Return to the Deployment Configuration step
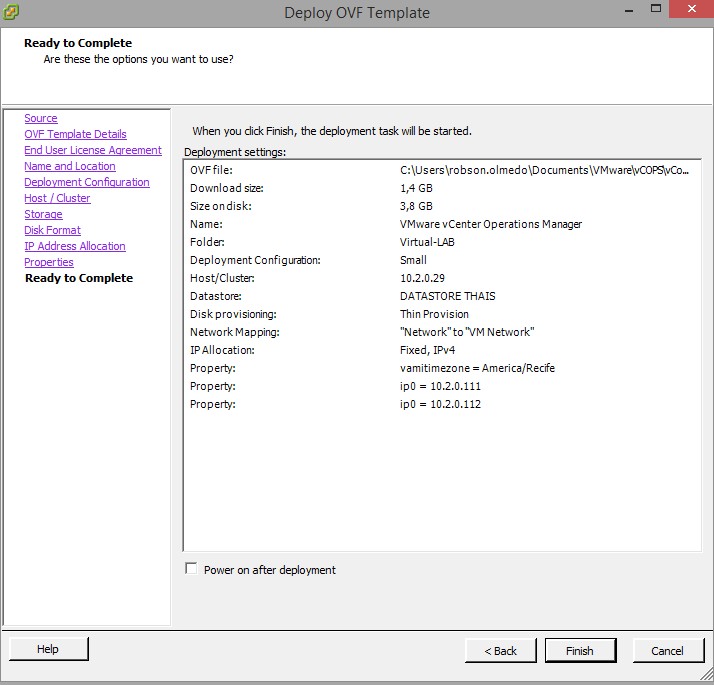The height and width of the screenshot is (685, 714). point(86,182)
